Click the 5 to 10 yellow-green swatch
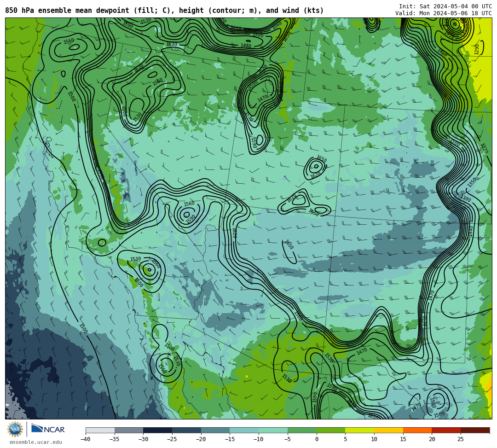497x448 pixels. click(x=360, y=430)
